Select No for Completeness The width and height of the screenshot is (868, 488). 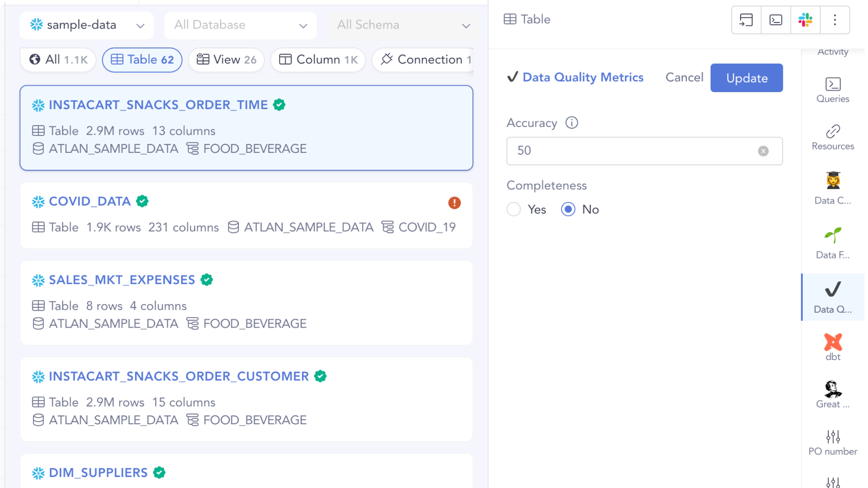tap(568, 210)
